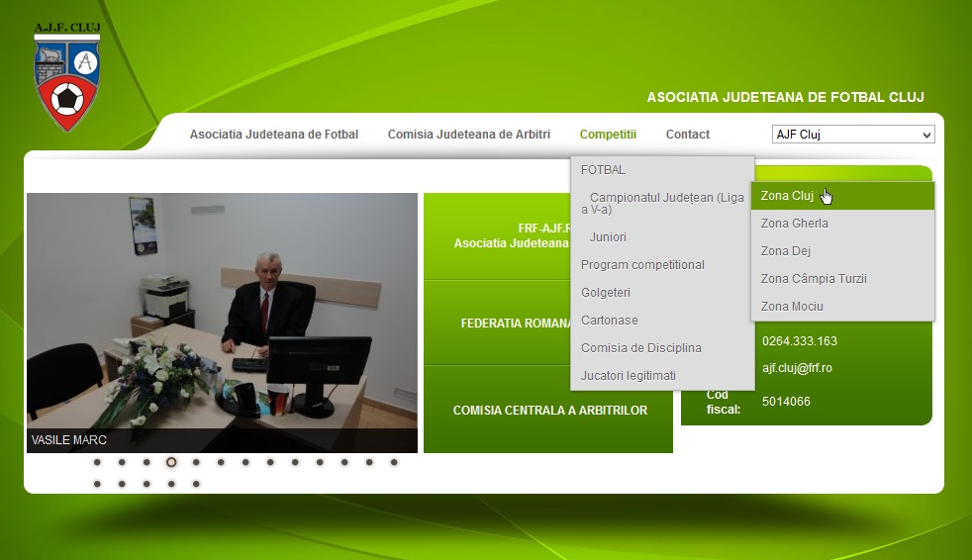Open the Golgeteri page

662,293
